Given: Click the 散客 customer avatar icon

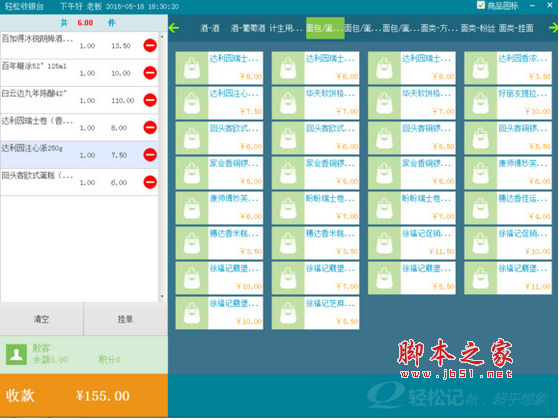Looking at the screenshot, I should (x=16, y=355).
